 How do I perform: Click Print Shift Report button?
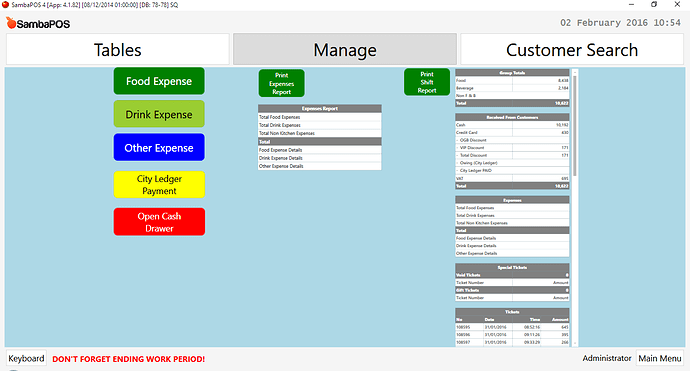coord(427,82)
